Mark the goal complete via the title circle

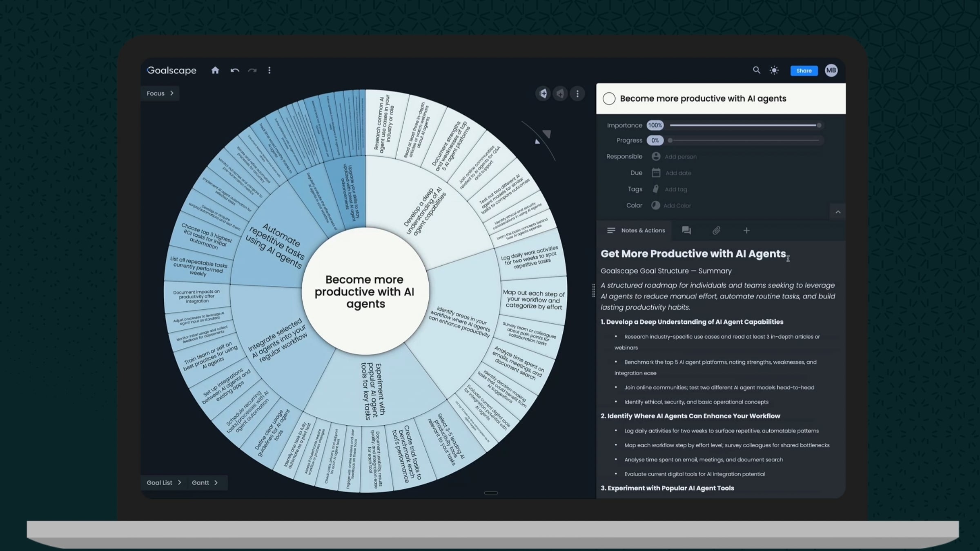tap(609, 98)
